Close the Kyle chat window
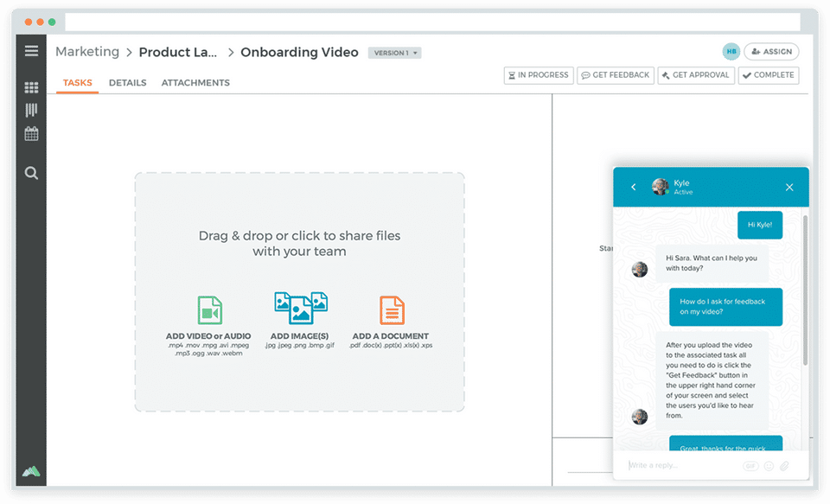 789,187
